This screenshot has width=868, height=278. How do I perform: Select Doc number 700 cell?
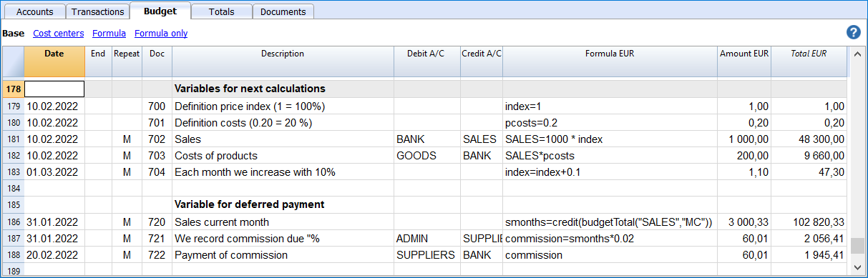point(157,106)
